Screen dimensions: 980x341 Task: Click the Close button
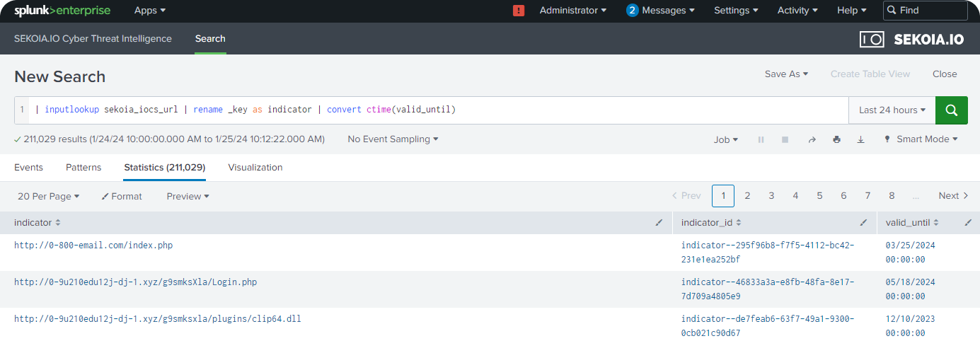(x=945, y=74)
